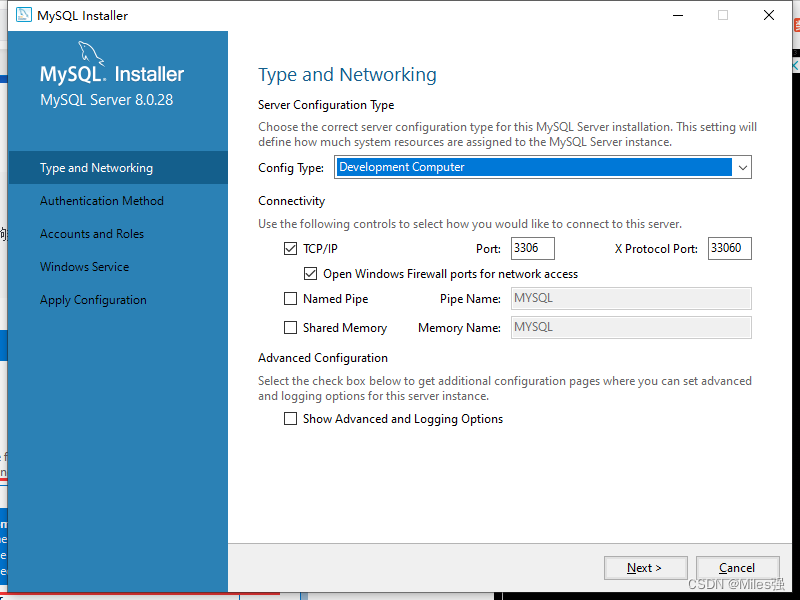Click the 'Connectivity' section label
The height and width of the screenshot is (600, 800).
coord(291,201)
